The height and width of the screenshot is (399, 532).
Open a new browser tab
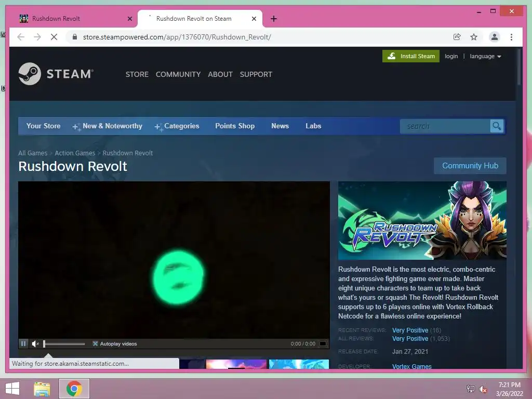coord(274,19)
